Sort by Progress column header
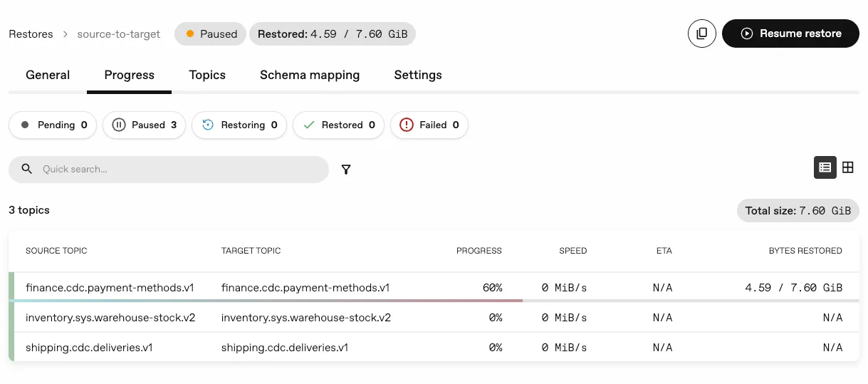The width and height of the screenshot is (868, 384). 479,251
